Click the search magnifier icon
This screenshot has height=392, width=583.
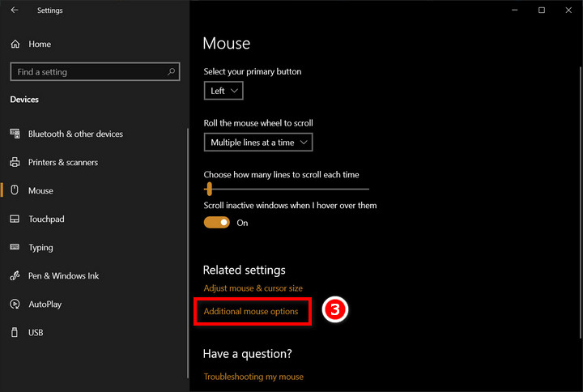point(172,72)
